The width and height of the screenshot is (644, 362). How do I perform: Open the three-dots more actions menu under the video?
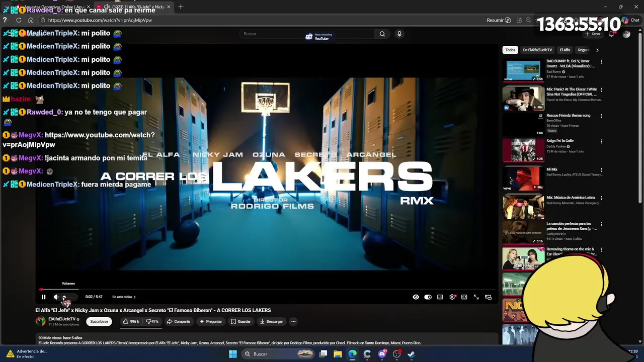(x=293, y=321)
